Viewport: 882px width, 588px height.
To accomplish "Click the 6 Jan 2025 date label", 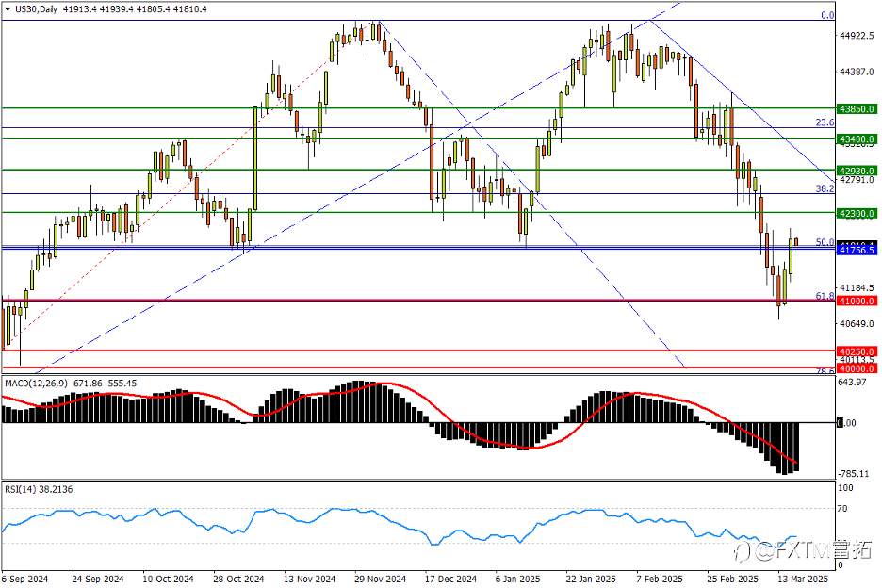I will pyautogui.click(x=517, y=579).
